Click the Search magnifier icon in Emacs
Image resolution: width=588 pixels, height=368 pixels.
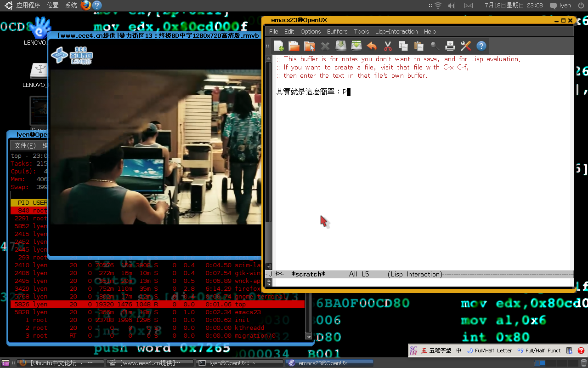pos(435,46)
